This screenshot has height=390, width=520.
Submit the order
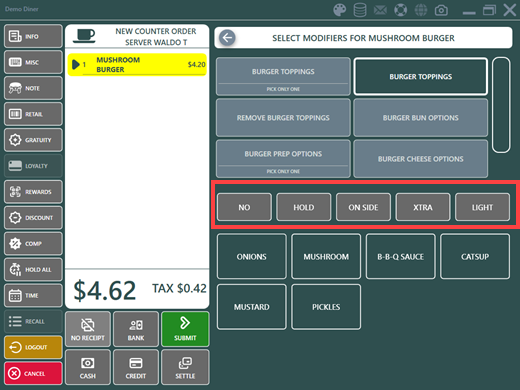[x=185, y=329]
